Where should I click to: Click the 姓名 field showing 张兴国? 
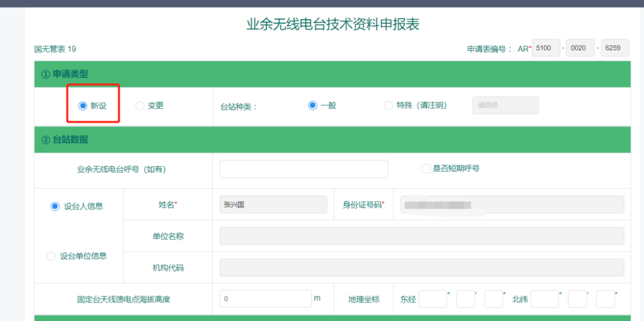click(x=273, y=205)
